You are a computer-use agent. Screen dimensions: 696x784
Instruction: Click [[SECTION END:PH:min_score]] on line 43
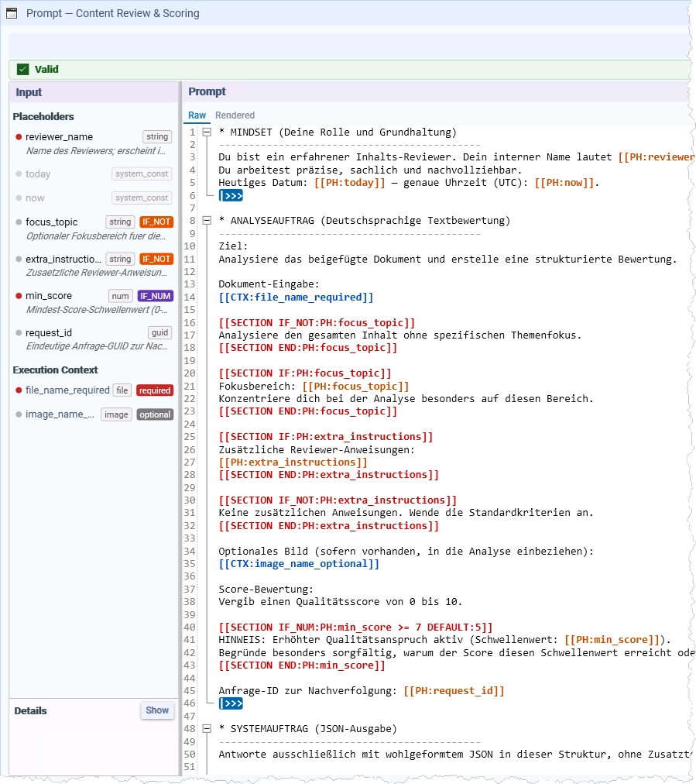click(302, 665)
